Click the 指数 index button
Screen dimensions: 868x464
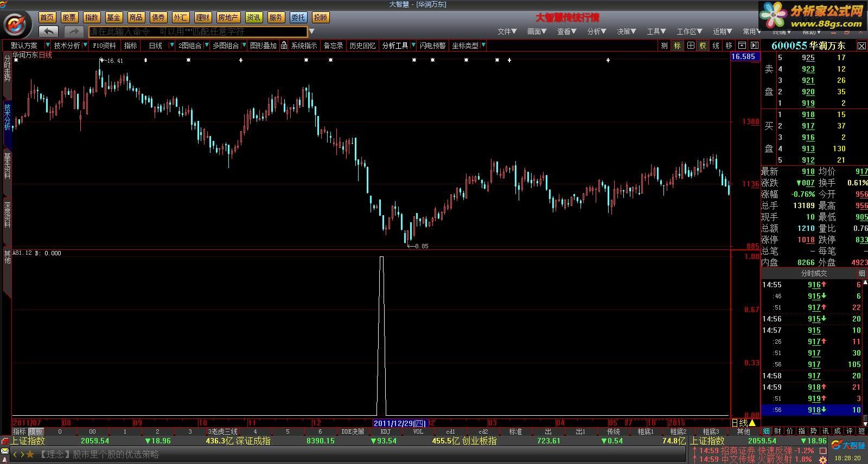[92, 17]
